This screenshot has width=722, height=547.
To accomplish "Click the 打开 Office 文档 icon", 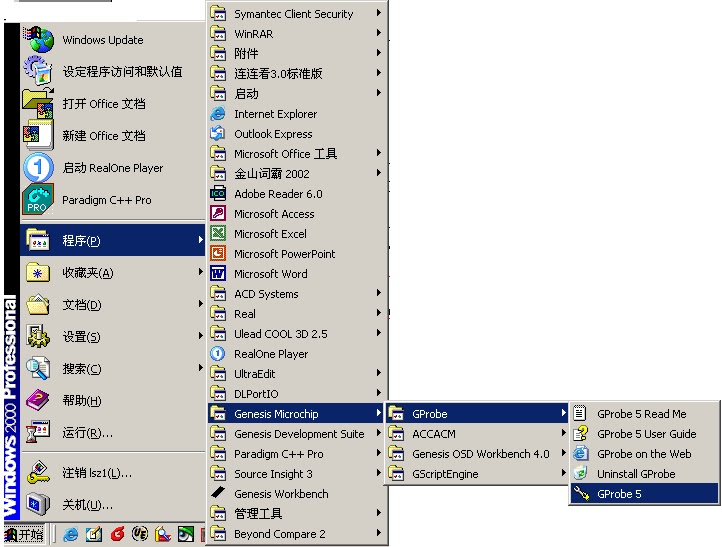I will click(x=38, y=103).
